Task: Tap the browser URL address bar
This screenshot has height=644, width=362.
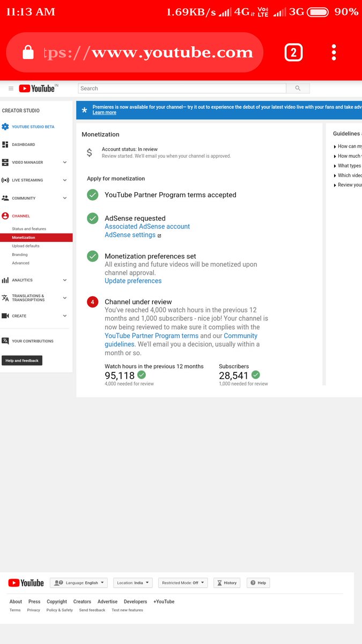Action: 134,52
